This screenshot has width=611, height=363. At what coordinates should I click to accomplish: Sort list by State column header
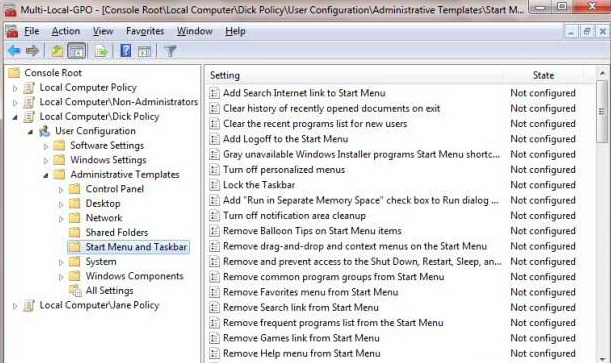pos(543,75)
